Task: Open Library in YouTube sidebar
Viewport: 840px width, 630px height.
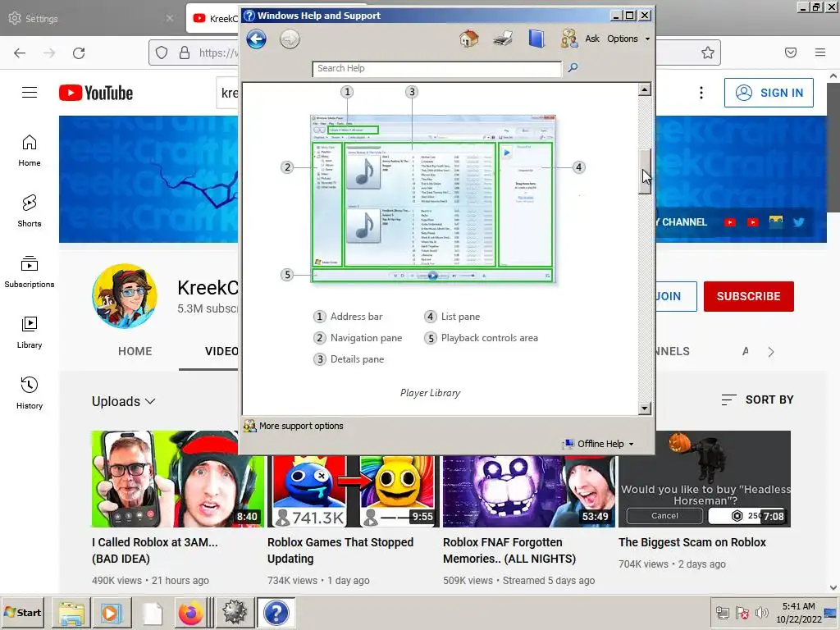Action: (x=30, y=333)
